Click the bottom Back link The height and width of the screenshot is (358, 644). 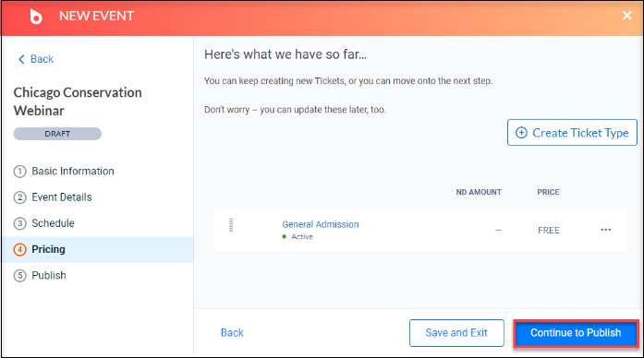click(x=232, y=332)
